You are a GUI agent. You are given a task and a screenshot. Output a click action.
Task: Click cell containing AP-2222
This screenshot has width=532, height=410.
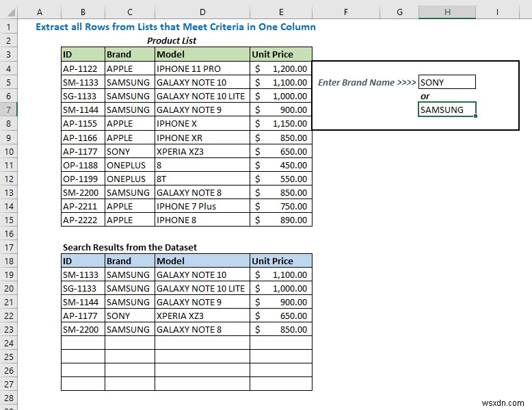pyautogui.click(x=83, y=220)
